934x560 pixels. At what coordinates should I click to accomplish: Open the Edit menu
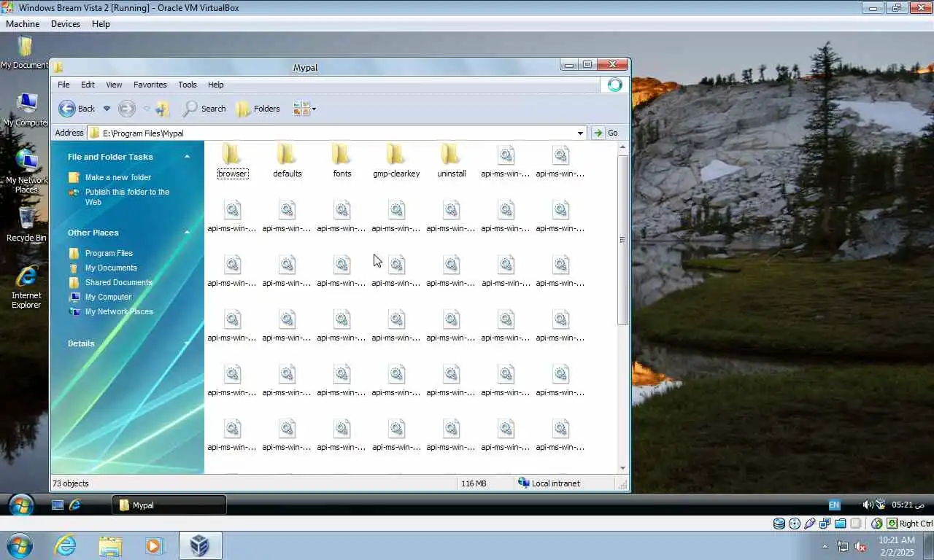88,85
